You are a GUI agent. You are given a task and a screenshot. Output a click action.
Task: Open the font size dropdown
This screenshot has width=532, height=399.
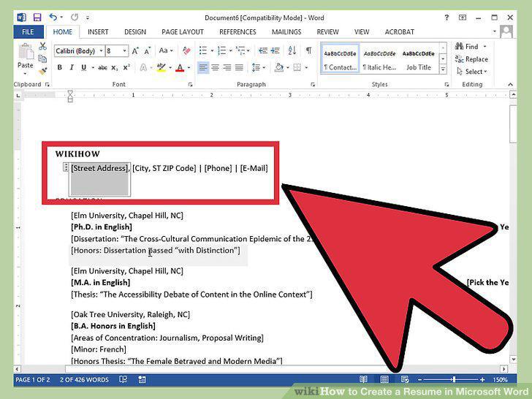[x=125, y=51]
